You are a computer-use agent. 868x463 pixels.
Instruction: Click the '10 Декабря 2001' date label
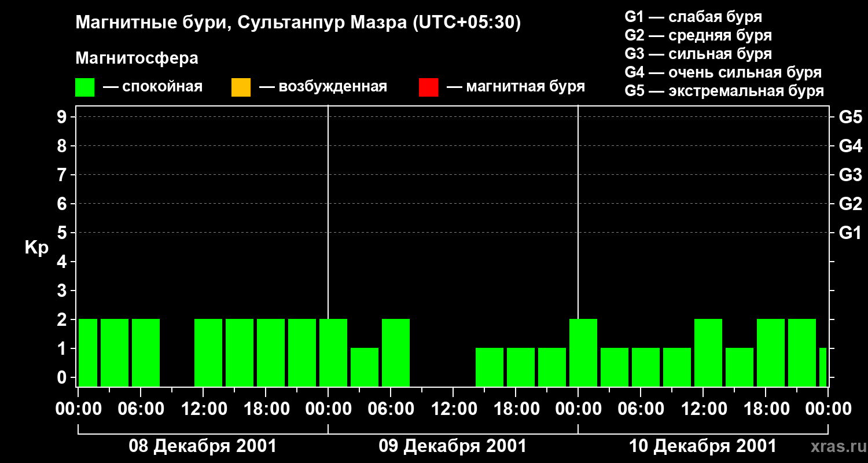click(x=703, y=446)
